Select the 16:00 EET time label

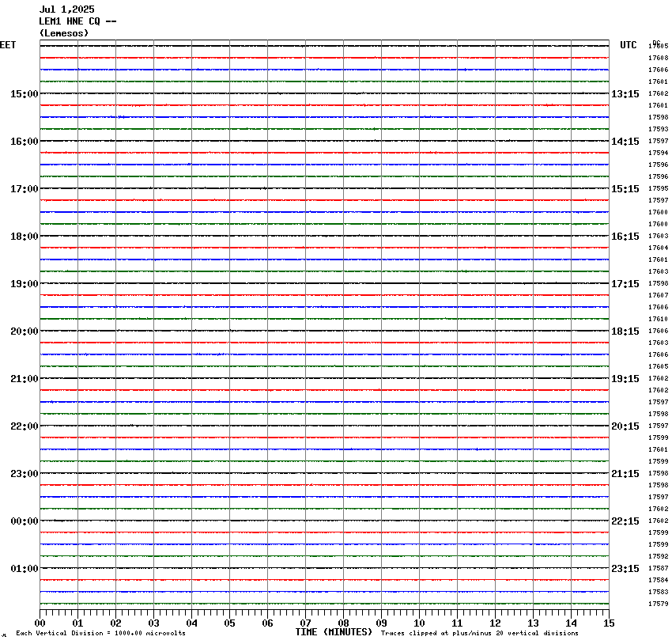[25, 142]
